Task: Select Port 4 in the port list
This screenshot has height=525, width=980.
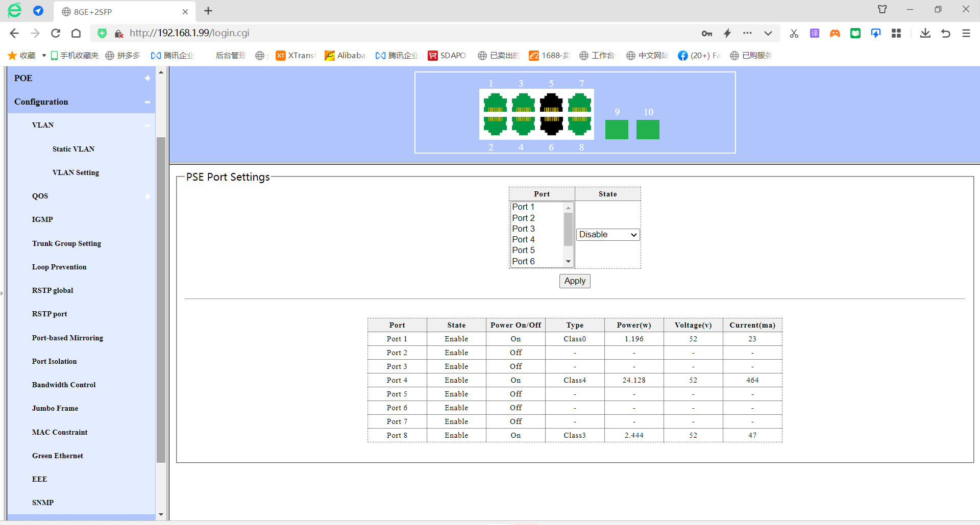Action: coord(536,239)
